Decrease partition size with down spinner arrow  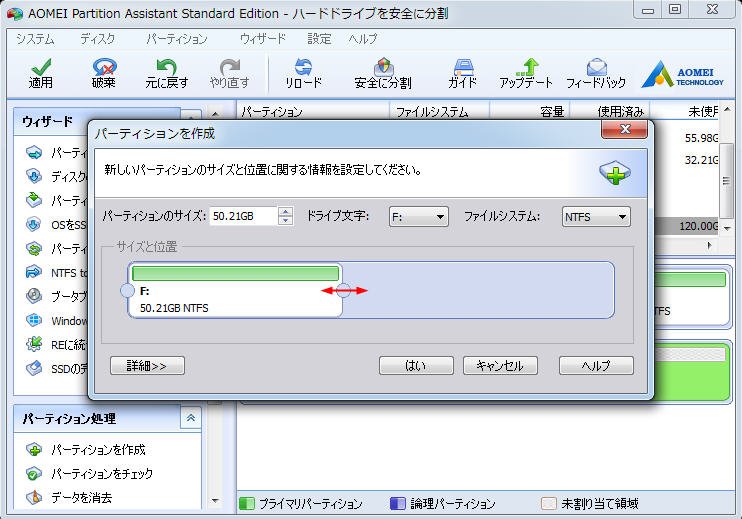click(x=285, y=221)
